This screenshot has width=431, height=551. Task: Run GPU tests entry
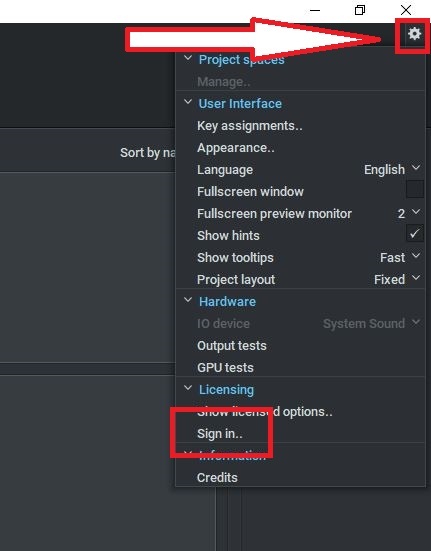tap(225, 368)
